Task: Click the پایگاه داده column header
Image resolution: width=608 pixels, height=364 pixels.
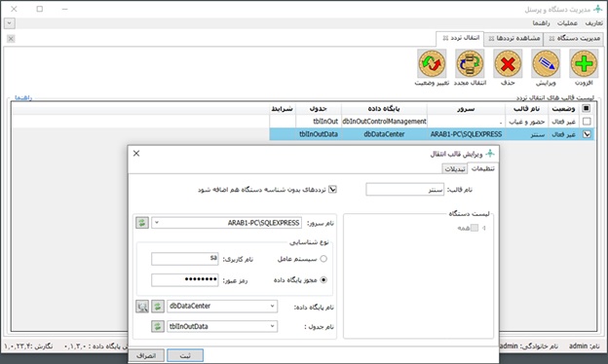Action: pos(384,108)
